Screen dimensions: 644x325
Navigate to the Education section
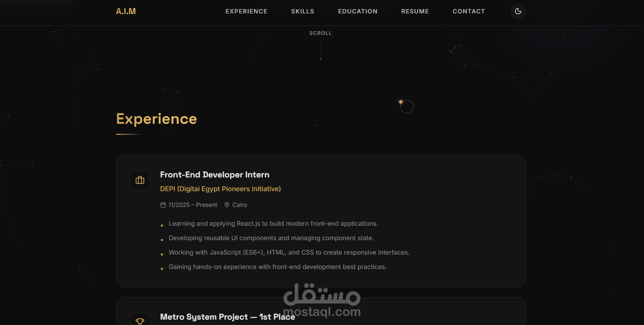(x=358, y=11)
